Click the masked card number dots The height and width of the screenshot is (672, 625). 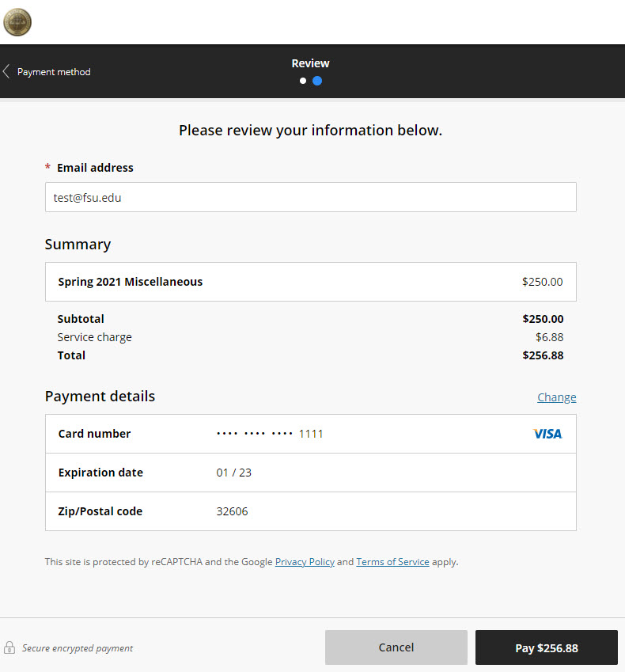pyautogui.click(x=255, y=433)
